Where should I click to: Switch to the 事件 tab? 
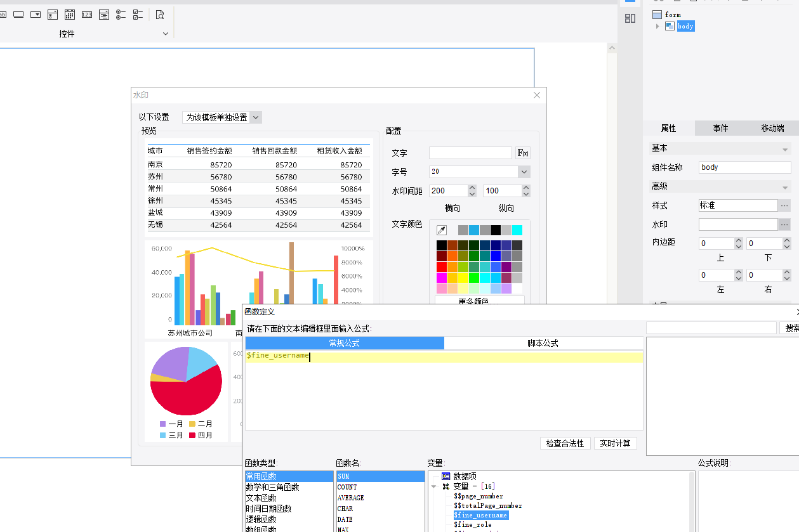(720, 128)
